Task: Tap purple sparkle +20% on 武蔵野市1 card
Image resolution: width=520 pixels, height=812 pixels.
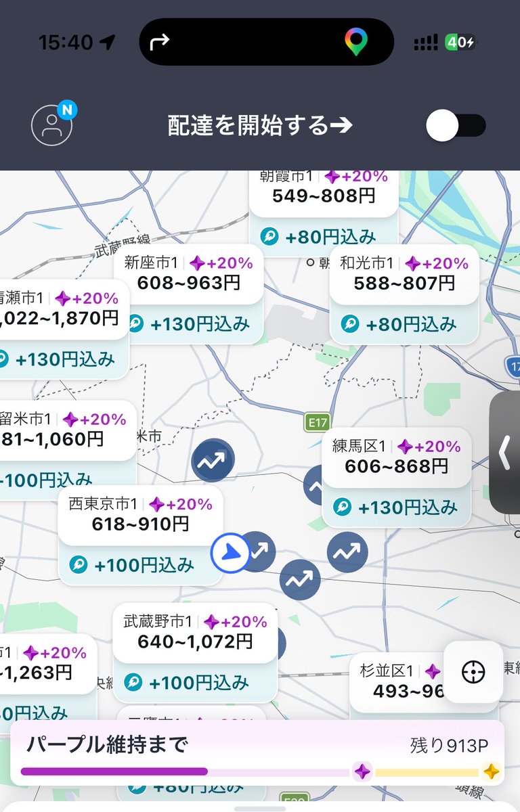Action: (236, 621)
